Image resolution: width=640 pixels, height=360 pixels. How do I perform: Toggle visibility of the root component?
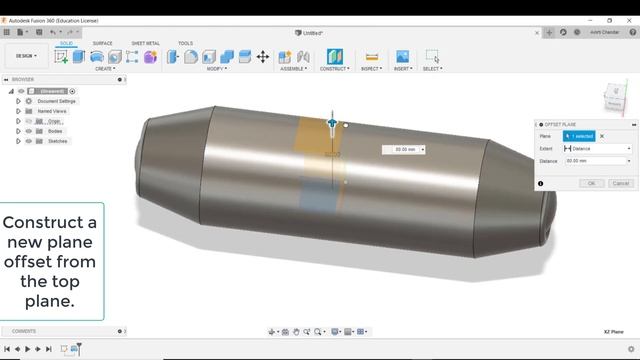pos(21,91)
